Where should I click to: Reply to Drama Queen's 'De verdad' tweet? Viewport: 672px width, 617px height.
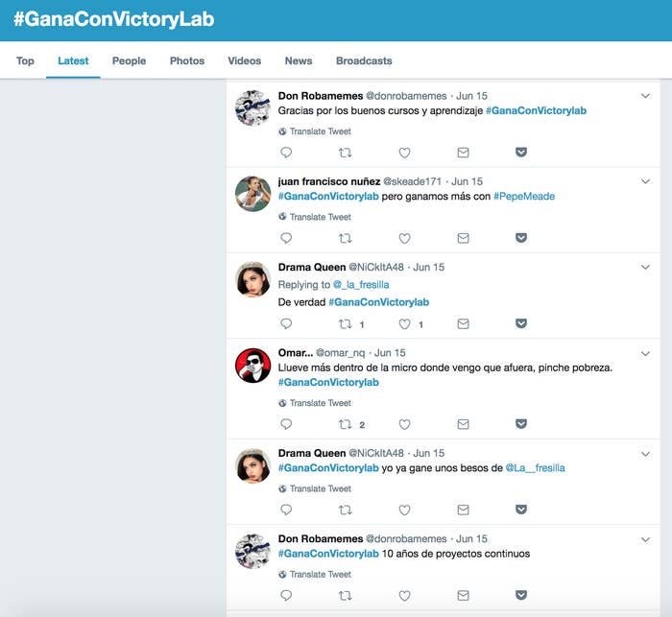(286, 324)
